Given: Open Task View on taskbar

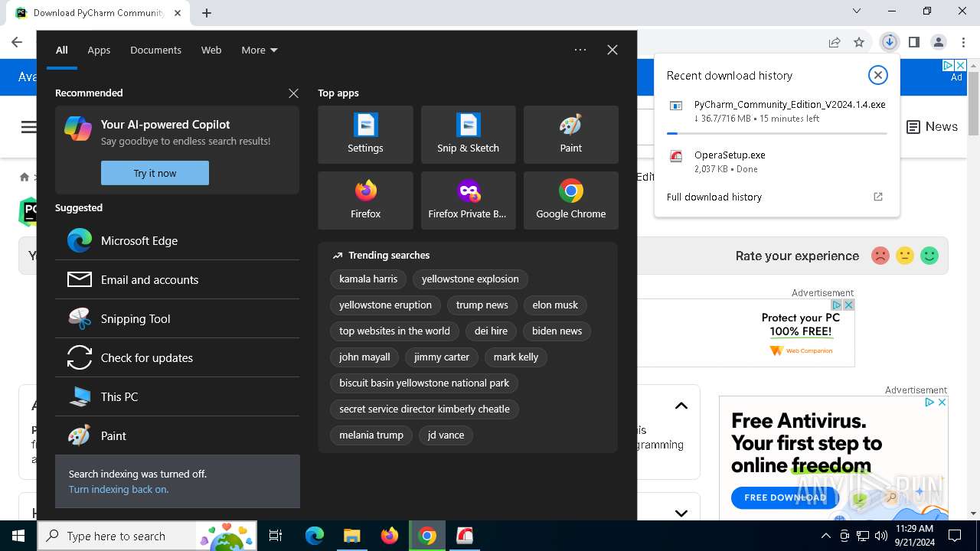Looking at the screenshot, I should (276, 536).
